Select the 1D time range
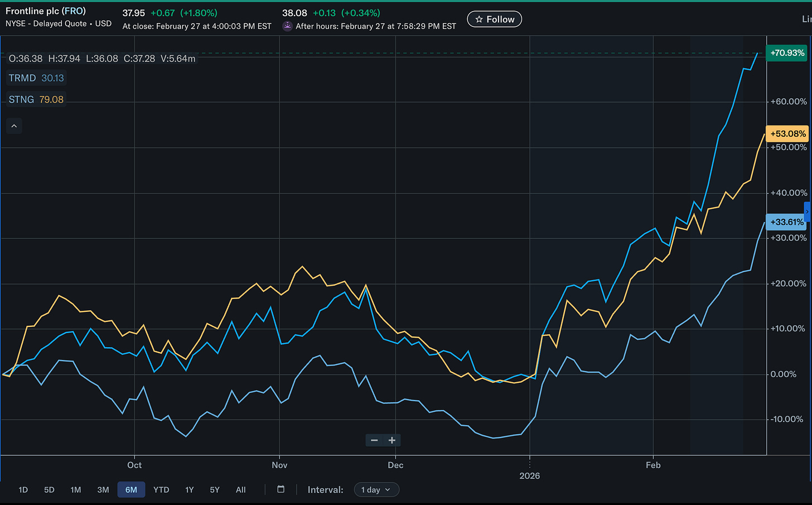 point(23,489)
